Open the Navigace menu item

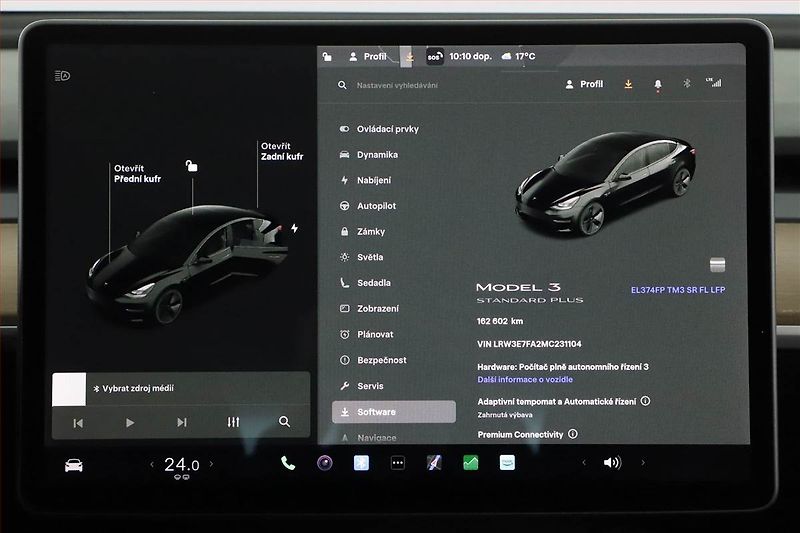[x=368, y=438]
